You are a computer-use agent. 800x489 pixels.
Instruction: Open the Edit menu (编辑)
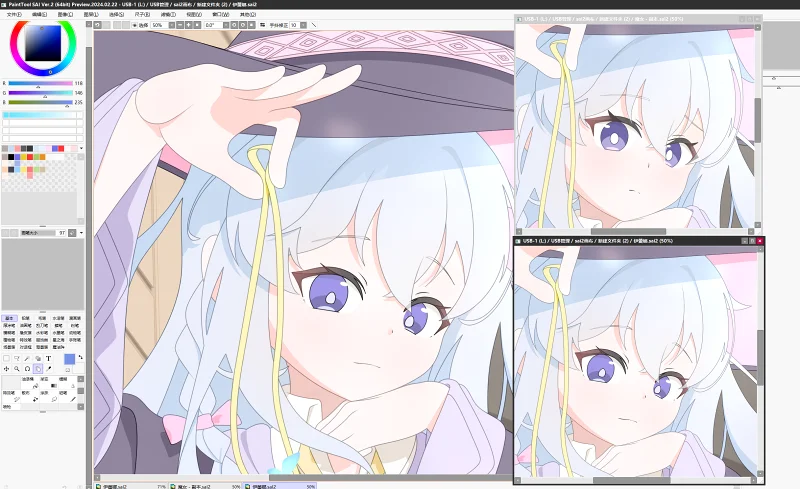click(39, 14)
